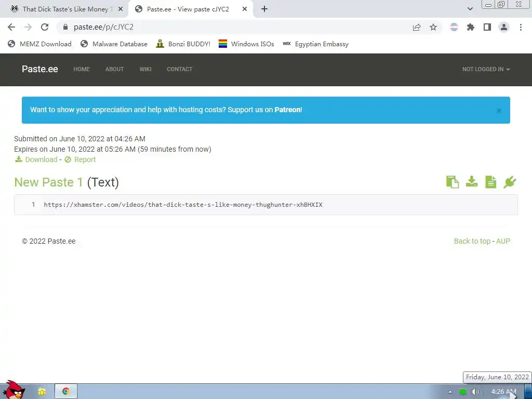Show hidden system tray icons
The width and height of the screenshot is (532, 399).
point(450,392)
